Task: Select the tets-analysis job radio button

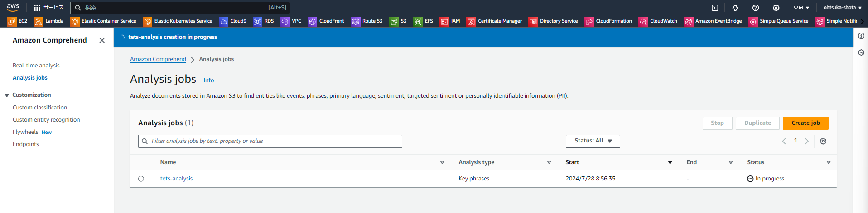Action: pyautogui.click(x=141, y=179)
